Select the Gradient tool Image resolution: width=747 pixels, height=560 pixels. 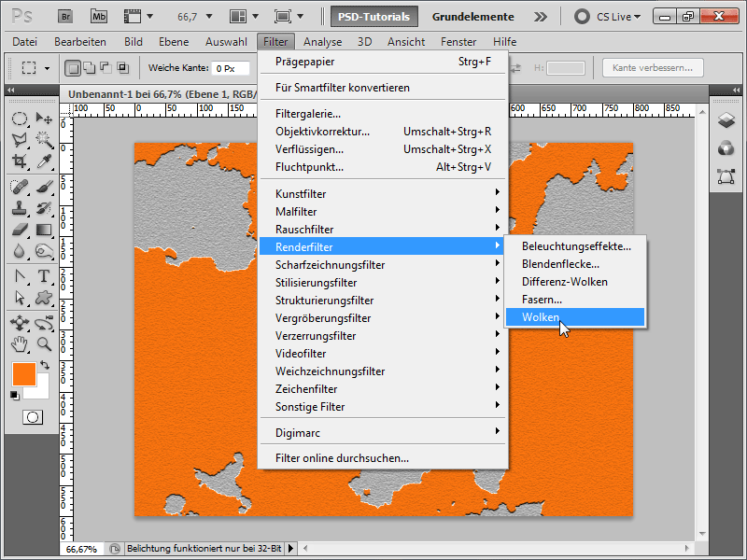pos(44,230)
